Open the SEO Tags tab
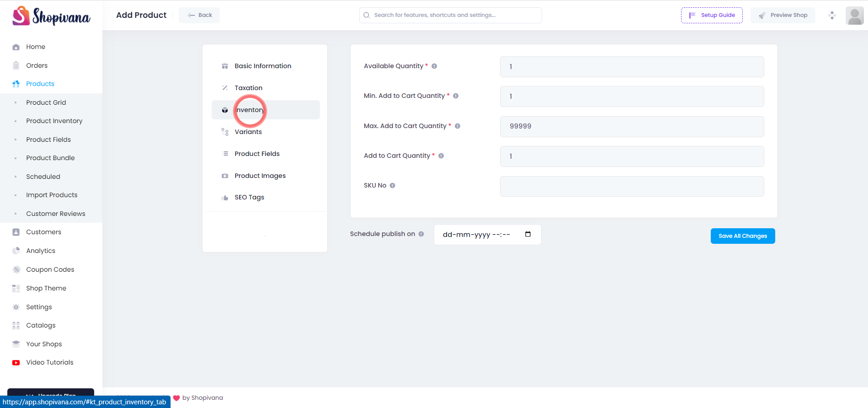This screenshot has height=408, width=868. pyautogui.click(x=266, y=197)
